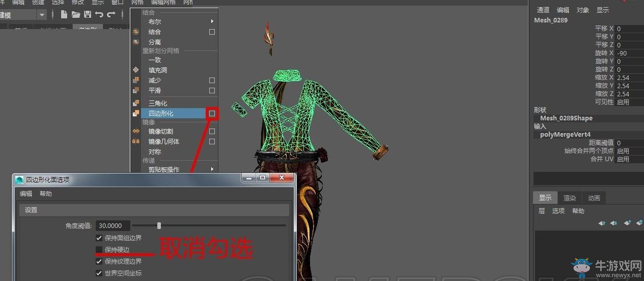Choose 填充洞 in the mesh menu
The height and width of the screenshot is (281, 644).
tap(158, 70)
